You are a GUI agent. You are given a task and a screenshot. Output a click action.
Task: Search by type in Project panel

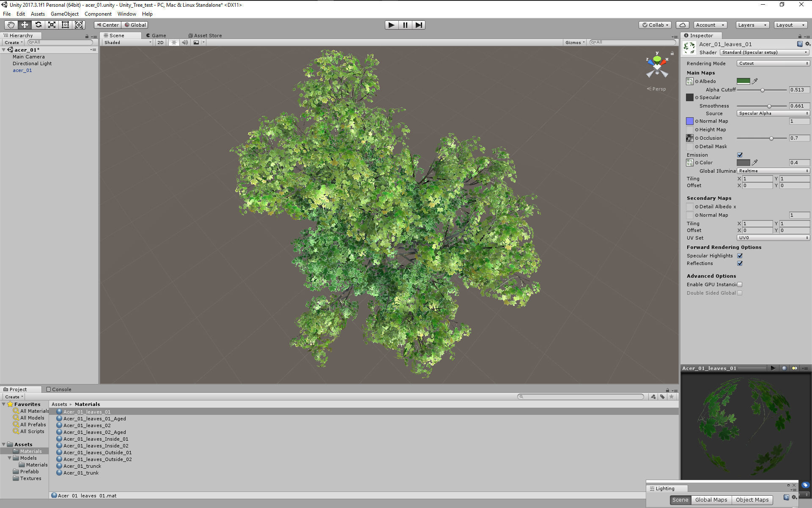pos(653,397)
